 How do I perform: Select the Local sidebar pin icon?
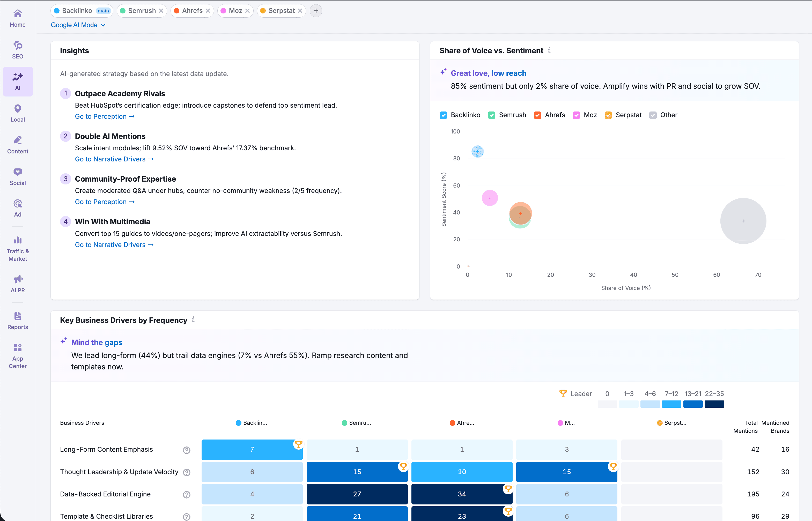tap(18, 109)
